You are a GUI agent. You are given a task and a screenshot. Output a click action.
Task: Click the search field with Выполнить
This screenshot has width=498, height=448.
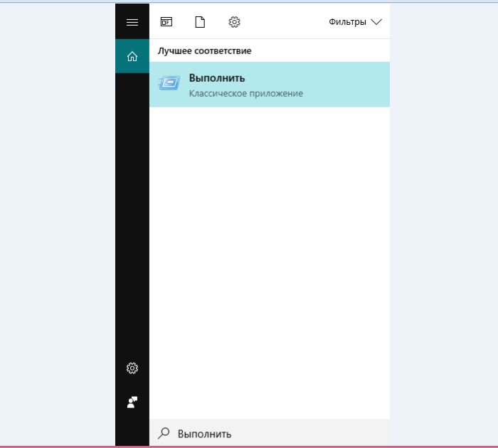point(270,433)
